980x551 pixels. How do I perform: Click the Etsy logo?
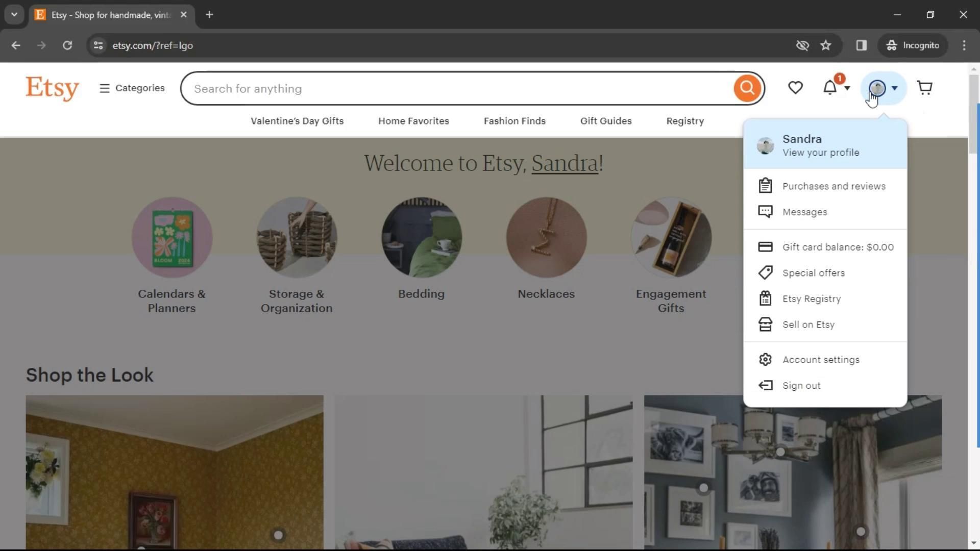tap(52, 88)
